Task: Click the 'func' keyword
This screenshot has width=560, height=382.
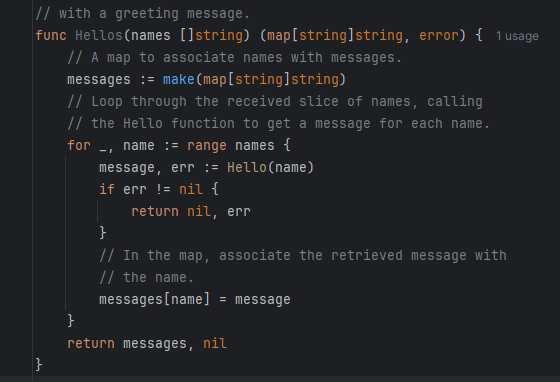Action: (51, 36)
